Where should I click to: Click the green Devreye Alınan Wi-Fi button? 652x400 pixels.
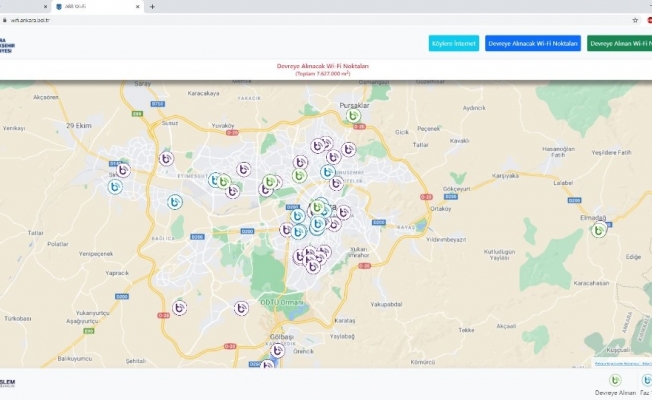pyautogui.click(x=619, y=44)
